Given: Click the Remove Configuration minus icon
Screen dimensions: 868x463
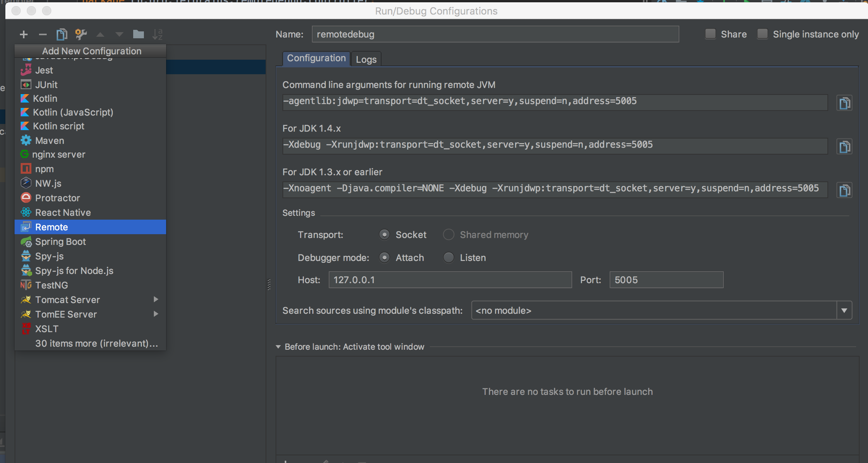Looking at the screenshot, I should (x=43, y=34).
